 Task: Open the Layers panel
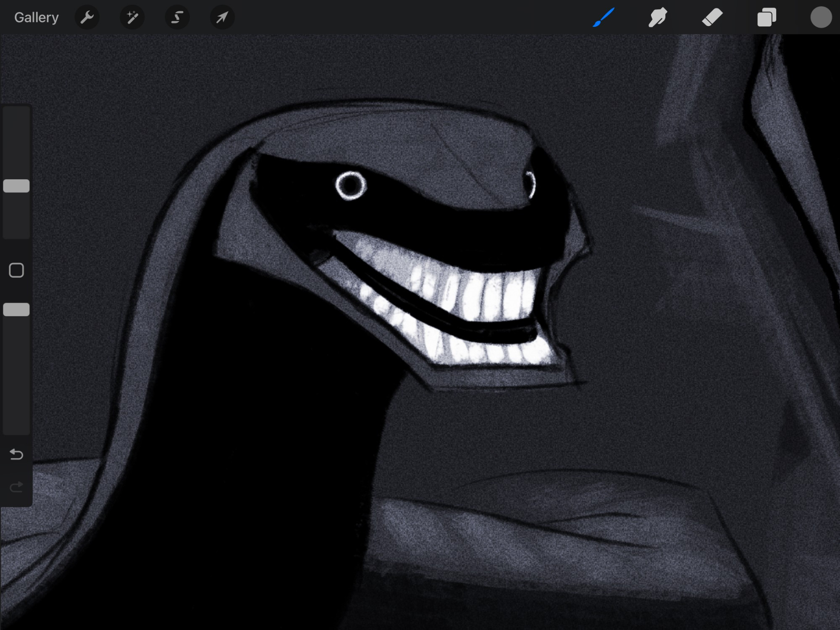[766, 17]
